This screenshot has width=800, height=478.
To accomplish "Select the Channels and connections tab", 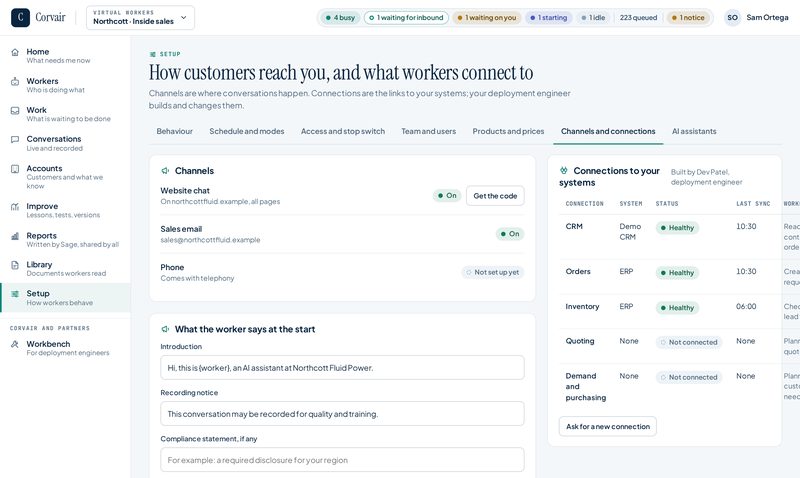I will point(608,131).
